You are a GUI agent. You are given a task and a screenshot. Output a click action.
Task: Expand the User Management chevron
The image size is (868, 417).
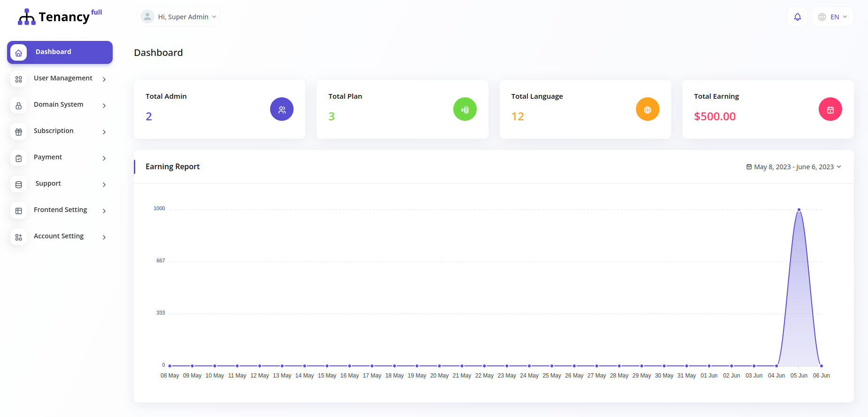104,79
